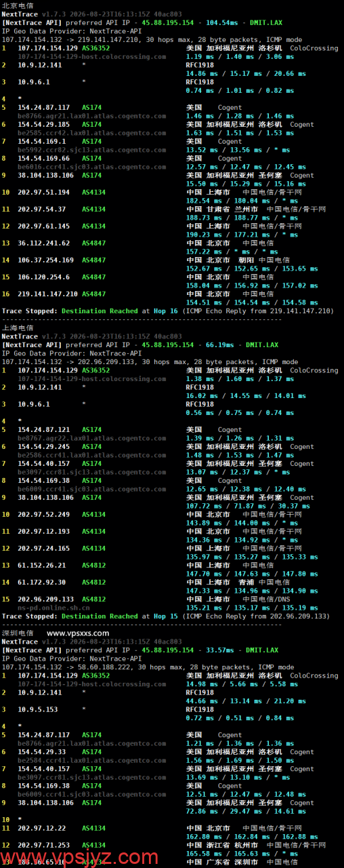Select IP 202.97.71.253 at Shenzhen hop 12
Image resolution: width=344 pixels, height=868 pixels.
(43, 845)
